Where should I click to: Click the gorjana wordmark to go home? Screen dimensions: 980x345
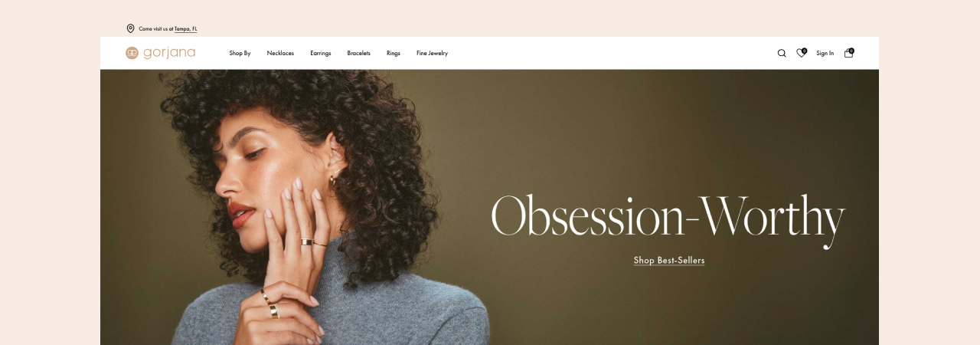coord(169,53)
